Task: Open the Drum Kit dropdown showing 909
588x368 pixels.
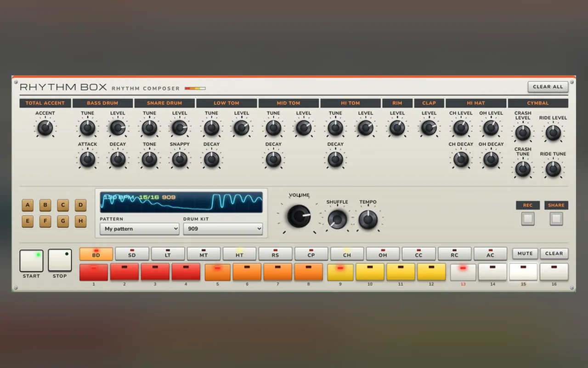Action: [x=223, y=229]
